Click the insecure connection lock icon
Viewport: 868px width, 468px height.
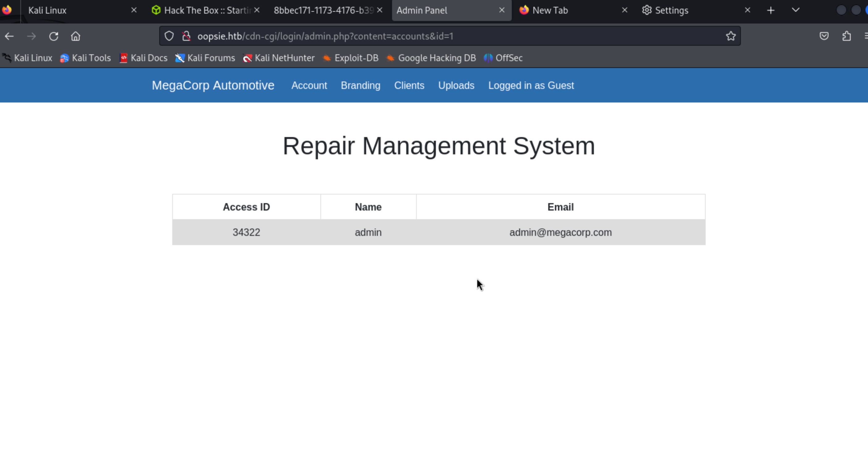click(x=186, y=36)
